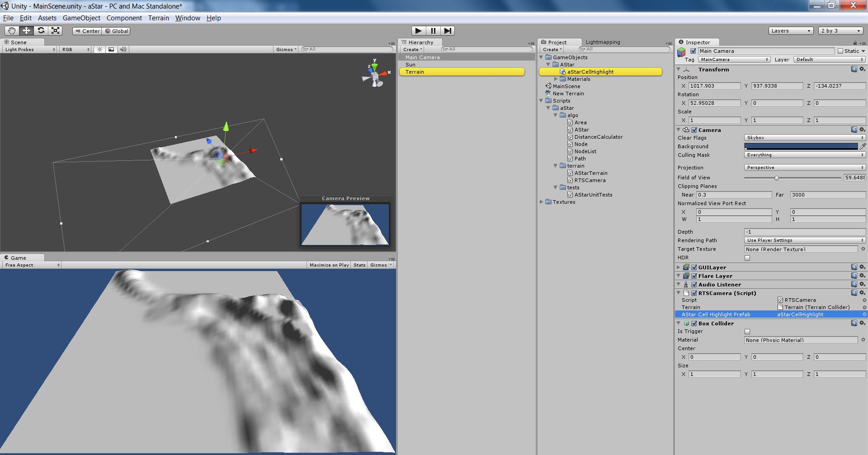
Task: Toggle scene lighting sun icon
Action: tap(100, 49)
